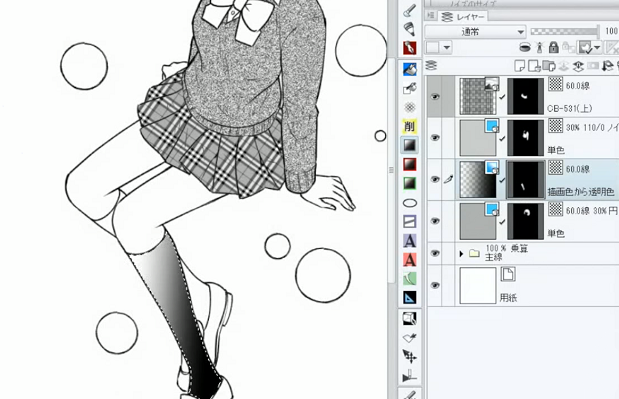Click layer name text '描画色から透明色'
The height and width of the screenshot is (399, 619).
point(580,192)
